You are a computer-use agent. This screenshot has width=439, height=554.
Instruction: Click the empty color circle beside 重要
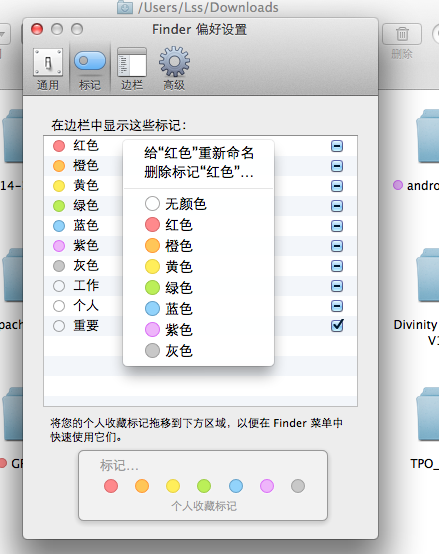click(x=59, y=326)
